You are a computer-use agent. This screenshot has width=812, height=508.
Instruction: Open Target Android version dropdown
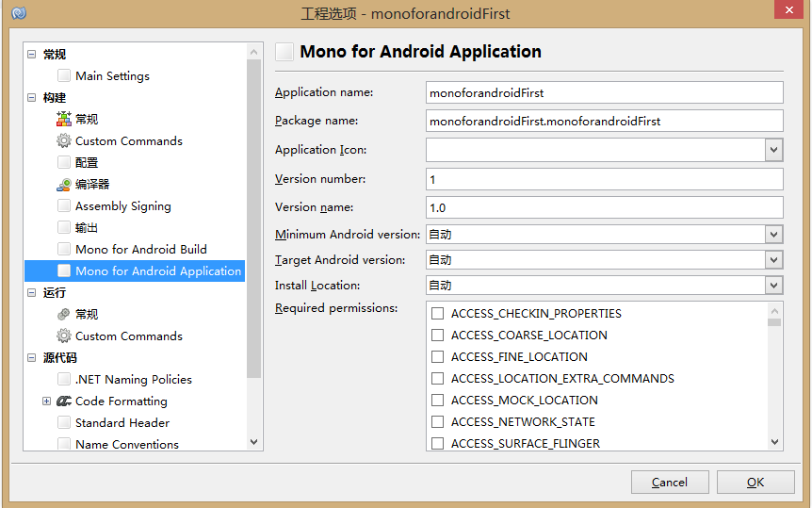tap(773, 260)
